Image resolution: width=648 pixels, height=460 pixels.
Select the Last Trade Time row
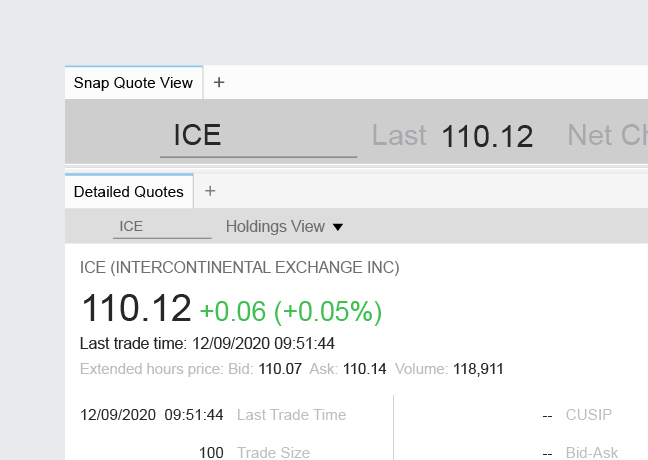tap(291, 415)
